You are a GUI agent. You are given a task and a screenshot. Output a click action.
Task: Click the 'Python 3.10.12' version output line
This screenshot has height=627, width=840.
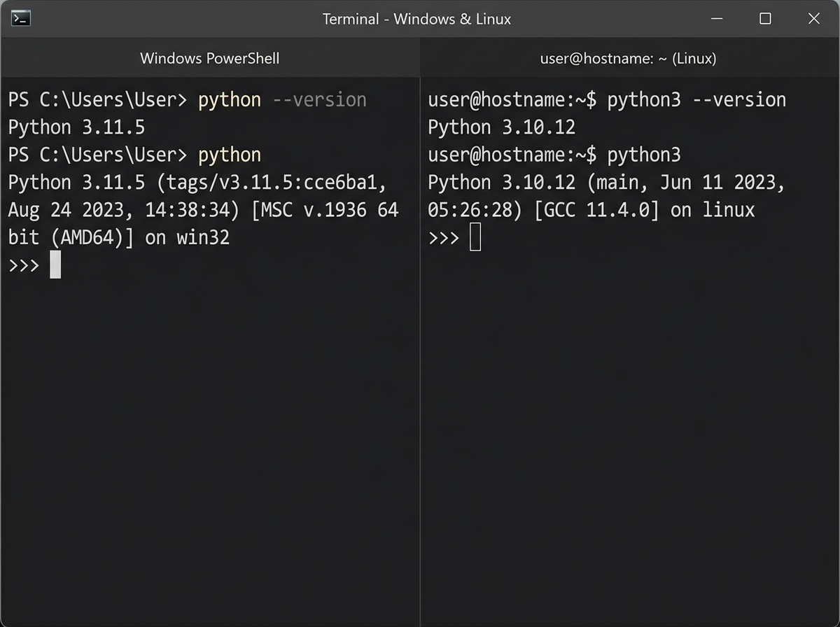tap(502, 127)
